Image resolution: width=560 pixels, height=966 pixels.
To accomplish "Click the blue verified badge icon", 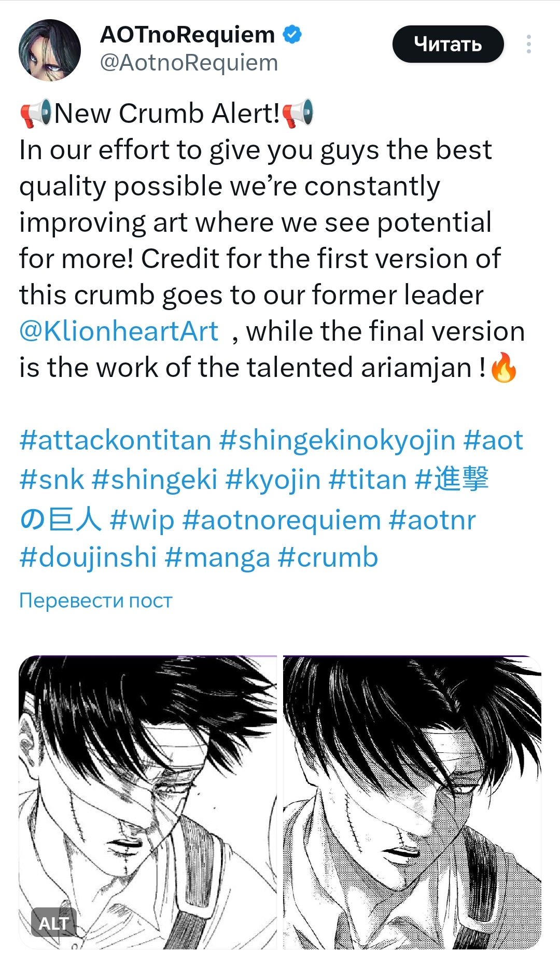I will tap(292, 35).
